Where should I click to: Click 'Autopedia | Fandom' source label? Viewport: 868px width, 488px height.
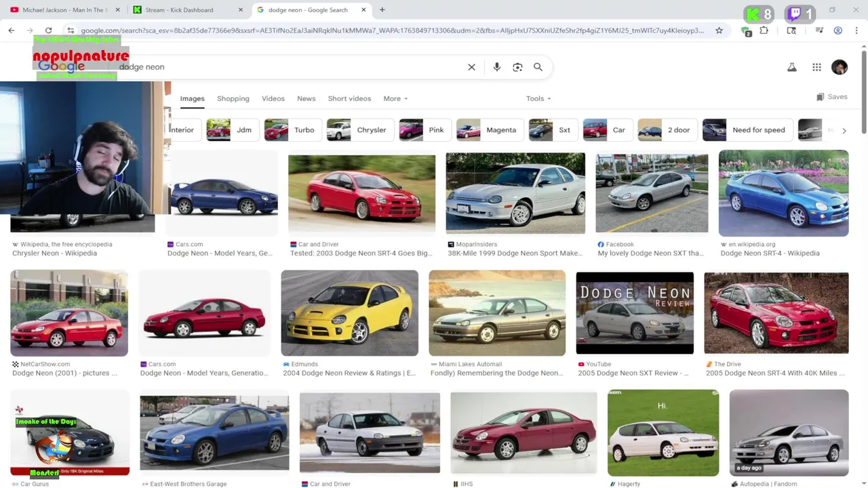pyautogui.click(x=768, y=484)
